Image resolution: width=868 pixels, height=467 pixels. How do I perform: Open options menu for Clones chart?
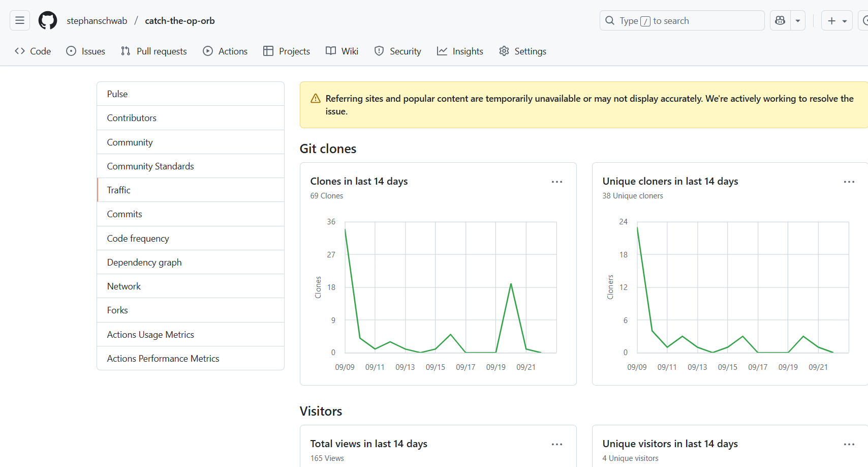(x=557, y=182)
